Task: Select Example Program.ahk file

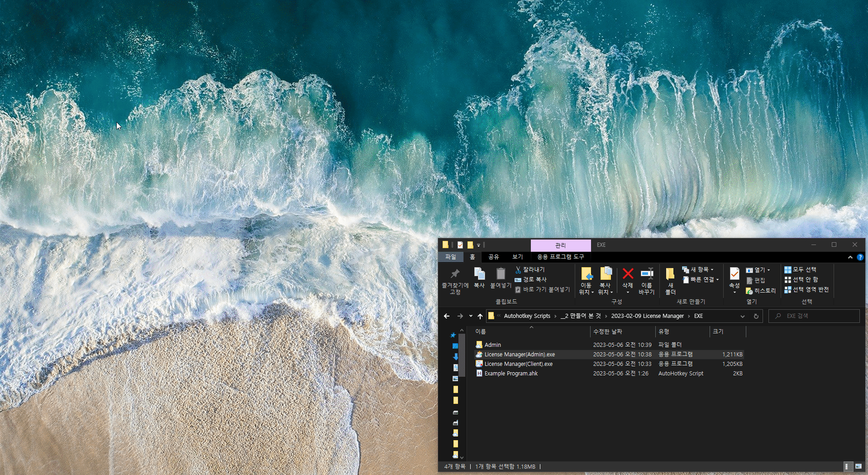Action: (511, 374)
